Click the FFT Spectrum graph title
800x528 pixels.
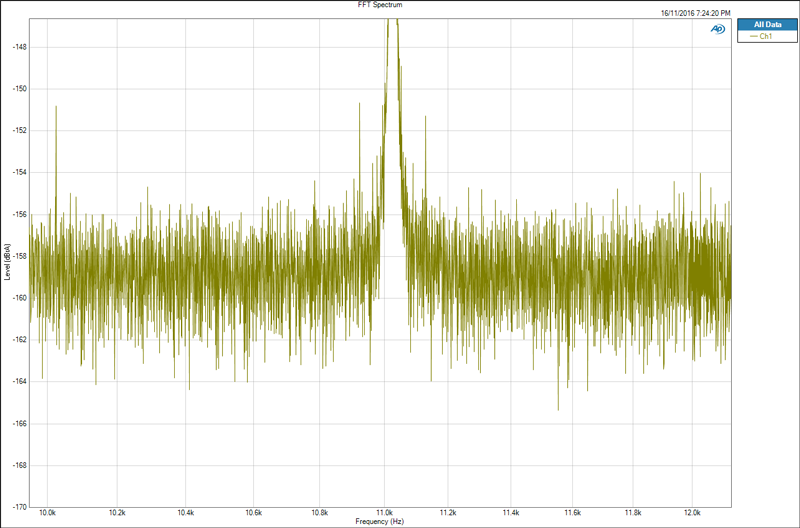point(380,5)
